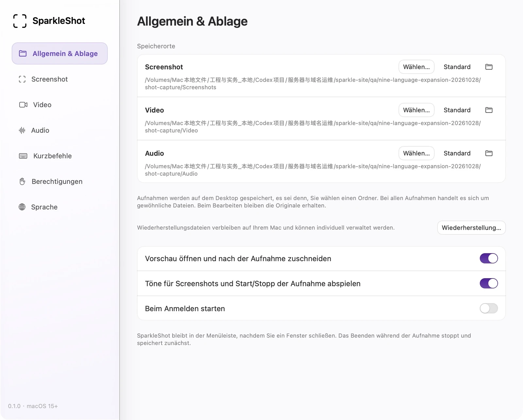Screen dimensions: 523x420
Task: Select Allgemein & Ablage sidebar tab
Action: pyautogui.click(x=59, y=53)
